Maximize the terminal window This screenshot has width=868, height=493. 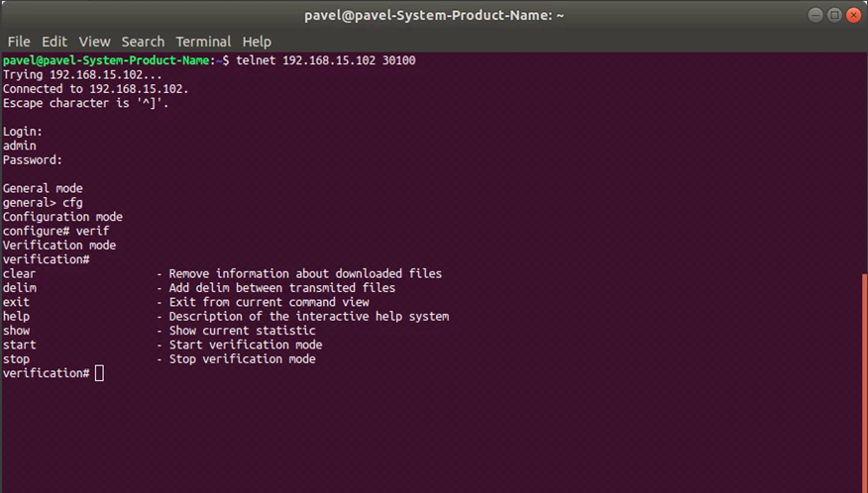tap(834, 15)
